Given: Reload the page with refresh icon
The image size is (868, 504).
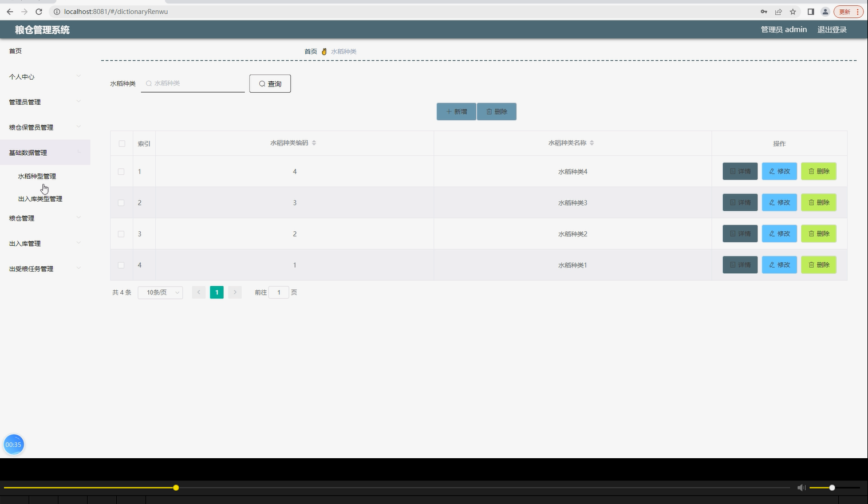Looking at the screenshot, I should click(38, 11).
